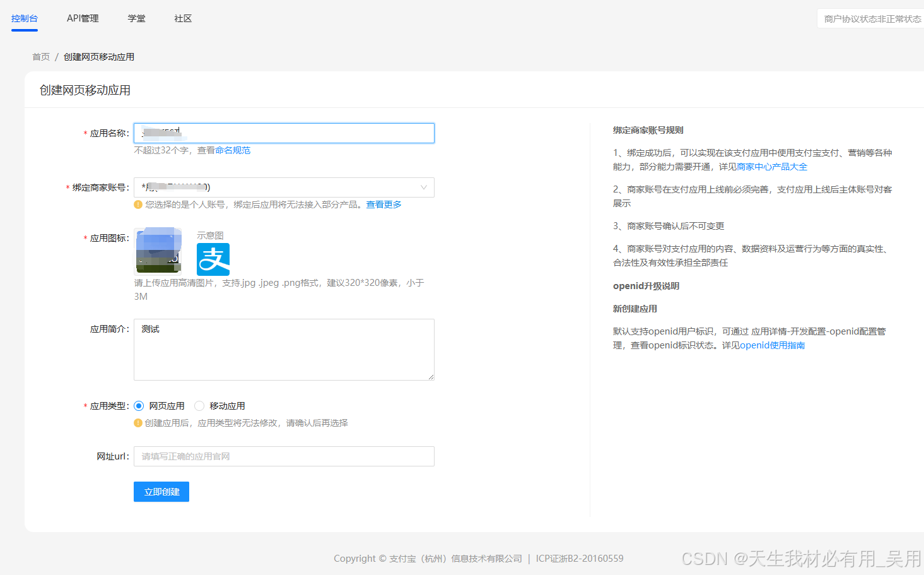This screenshot has width=924, height=575.
Task: Click the 新创建应用 heading
Action: [635, 309]
